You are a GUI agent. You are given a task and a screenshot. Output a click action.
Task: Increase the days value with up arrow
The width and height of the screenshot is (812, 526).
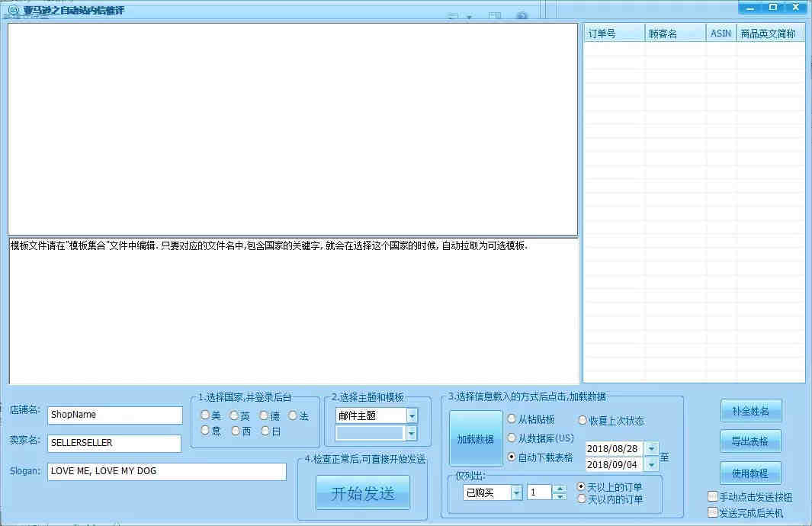coord(560,489)
